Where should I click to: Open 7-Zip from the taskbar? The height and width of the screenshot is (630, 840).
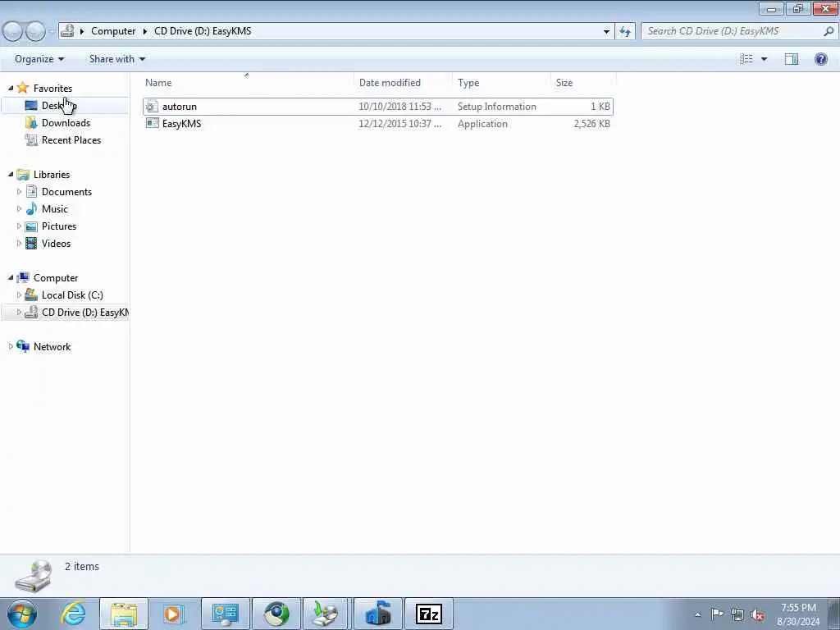tap(428, 614)
